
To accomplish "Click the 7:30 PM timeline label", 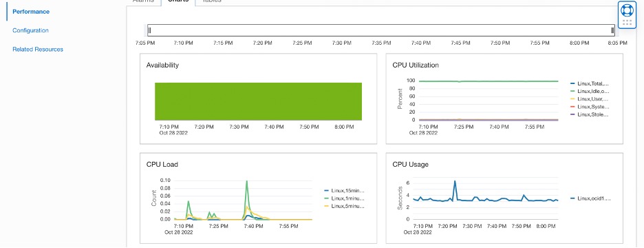I will click(342, 43).
